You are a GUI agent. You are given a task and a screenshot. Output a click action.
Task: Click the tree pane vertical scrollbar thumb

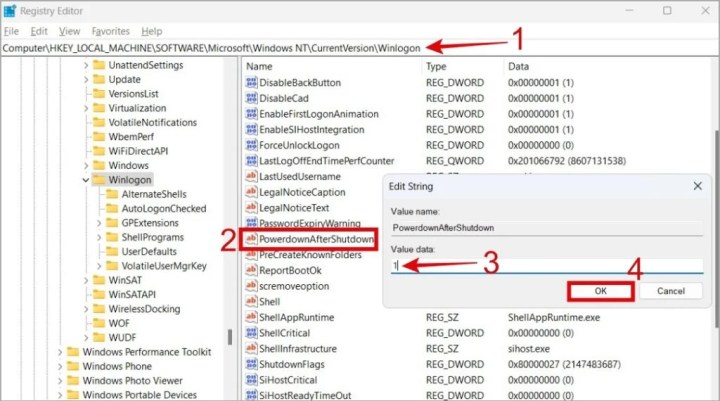coord(230,337)
